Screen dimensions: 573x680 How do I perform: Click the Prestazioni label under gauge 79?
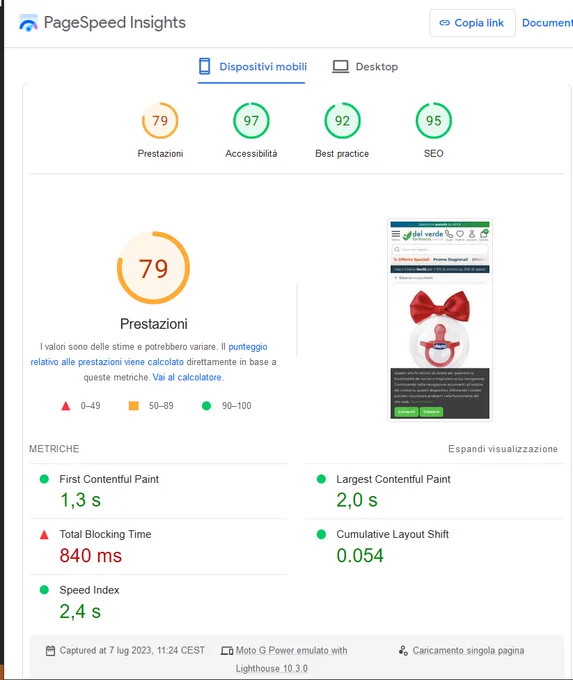tap(160, 154)
